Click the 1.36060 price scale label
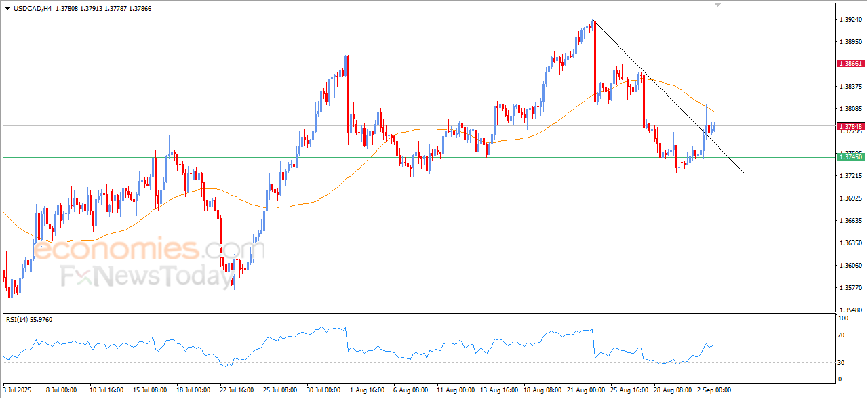The width and height of the screenshot is (868, 399). [850, 266]
